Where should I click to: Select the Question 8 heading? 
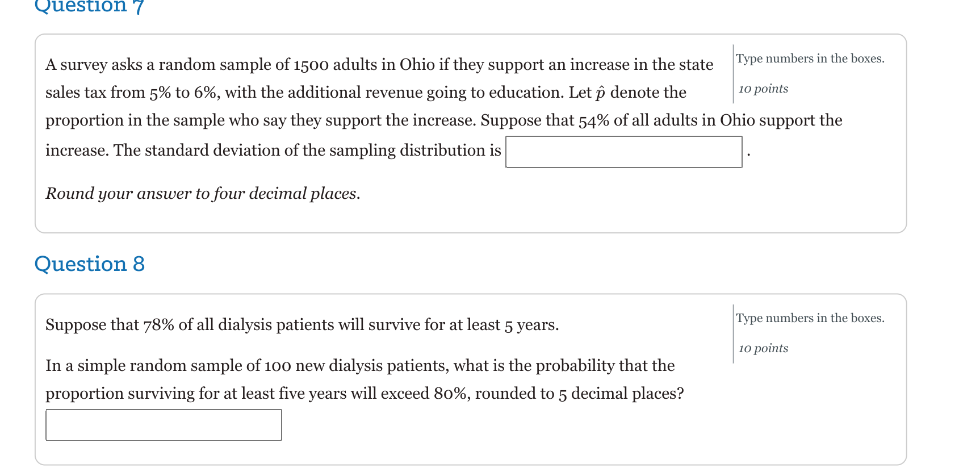click(89, 264)
